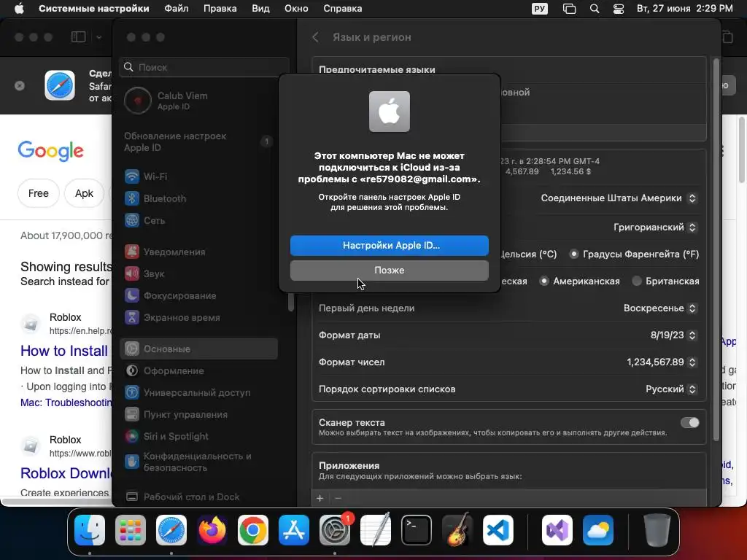Image resolution: width=747 pixels, height=560 pixels.
Task: Open the Справка menu
Action: [343, 9]
